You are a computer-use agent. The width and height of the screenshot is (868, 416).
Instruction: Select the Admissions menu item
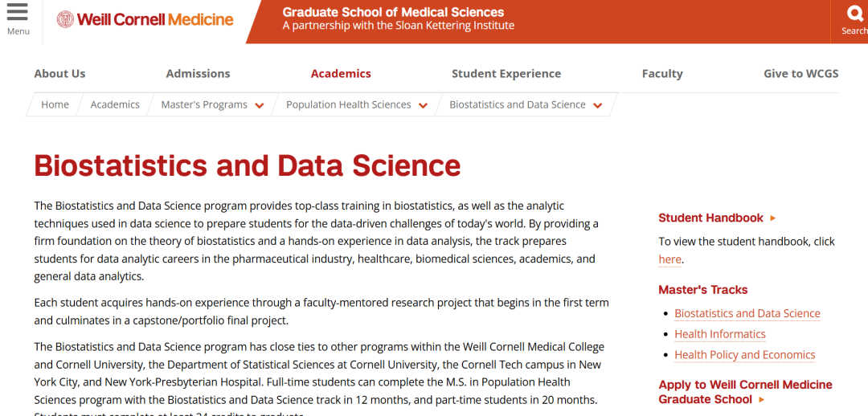[x=198, y=73]
